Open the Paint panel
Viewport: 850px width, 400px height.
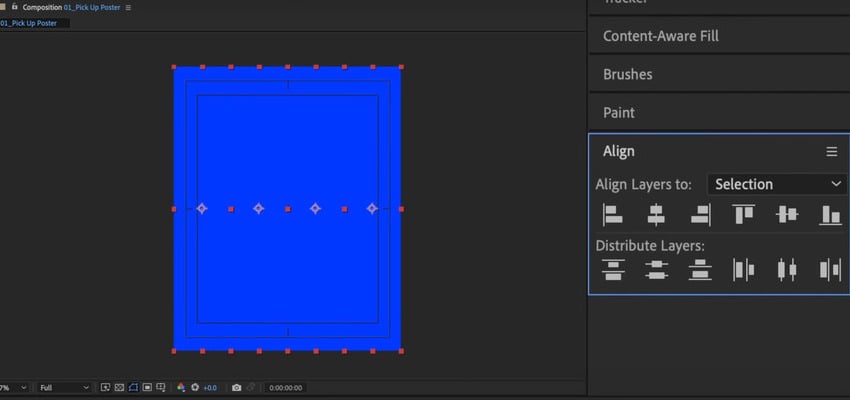619,113
